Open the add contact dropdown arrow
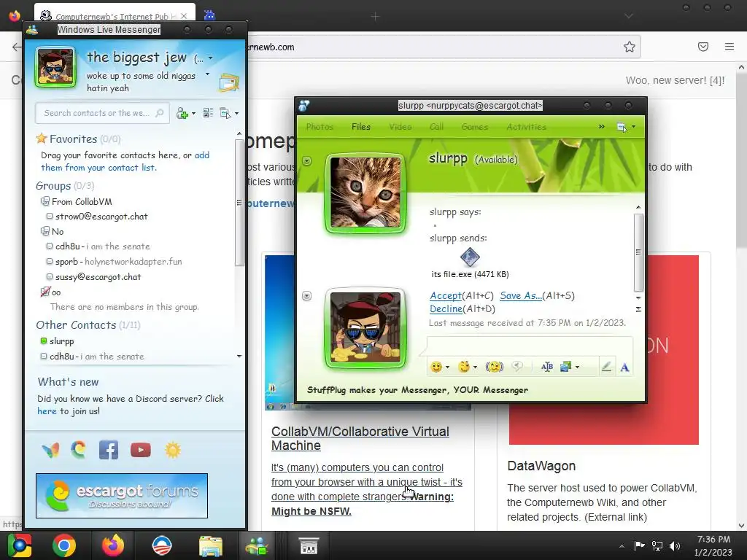The image size is (747, 560). 193,114
